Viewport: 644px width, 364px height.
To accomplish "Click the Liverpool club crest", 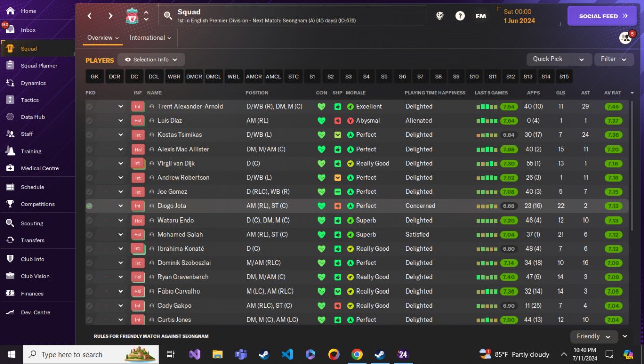I will (132, 16).
